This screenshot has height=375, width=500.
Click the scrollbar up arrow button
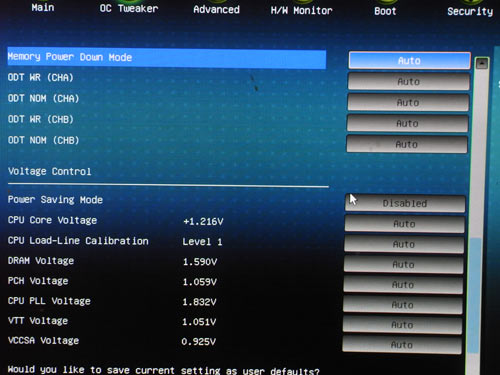pyautogui.click(x=482, y=63)
